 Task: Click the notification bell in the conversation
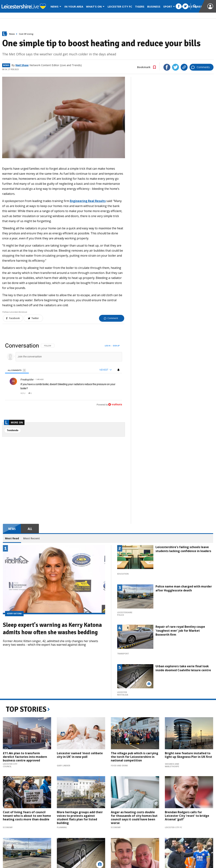pos(118,370)
